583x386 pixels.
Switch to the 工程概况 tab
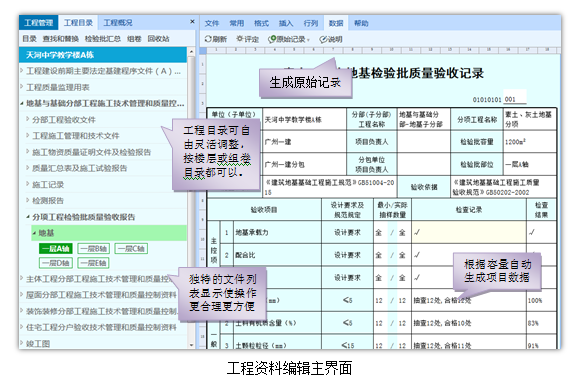point(117,23)
